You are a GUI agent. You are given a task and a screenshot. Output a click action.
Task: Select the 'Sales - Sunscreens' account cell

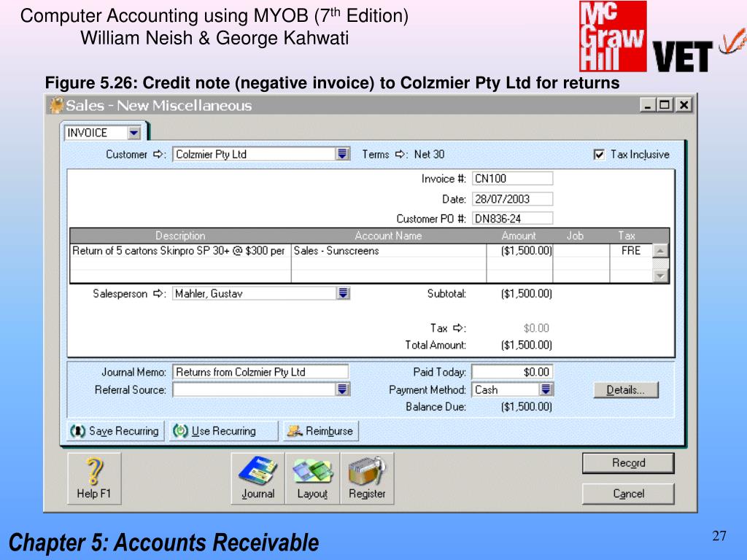[x=389, y=251]
